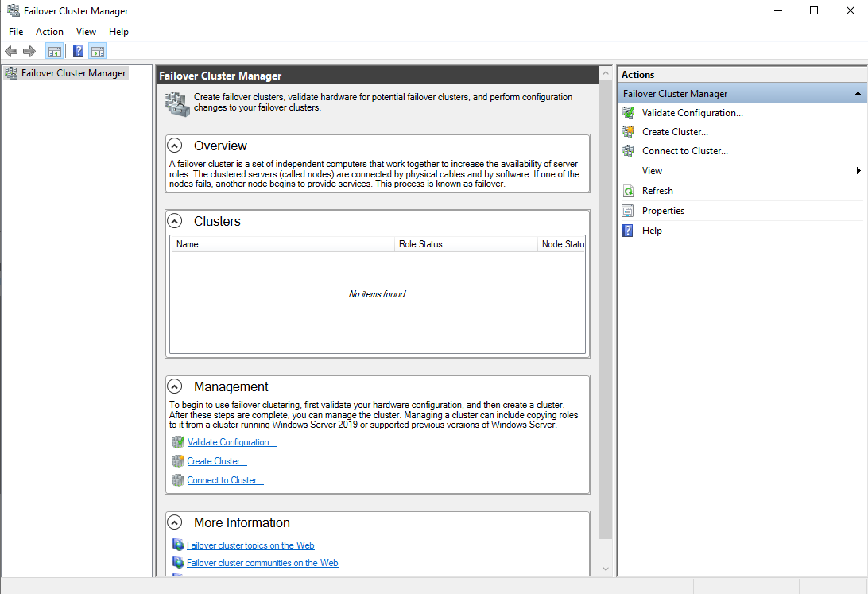Open the View menu
This screenshot has width=868, height=594.
coord(86,31)
